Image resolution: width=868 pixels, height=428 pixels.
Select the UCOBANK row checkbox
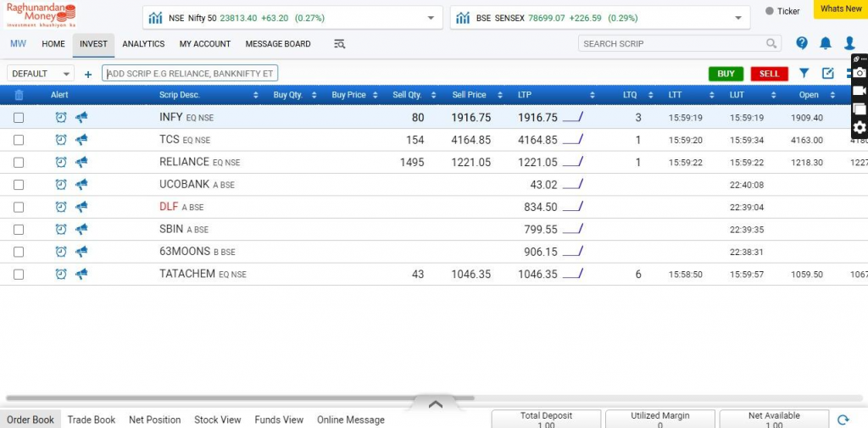click(19, 185)
